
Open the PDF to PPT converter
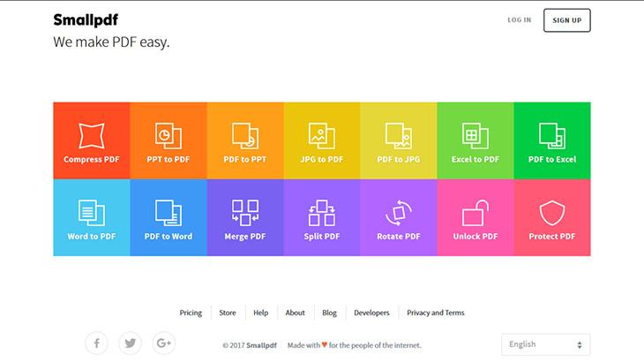pos(245,140)
